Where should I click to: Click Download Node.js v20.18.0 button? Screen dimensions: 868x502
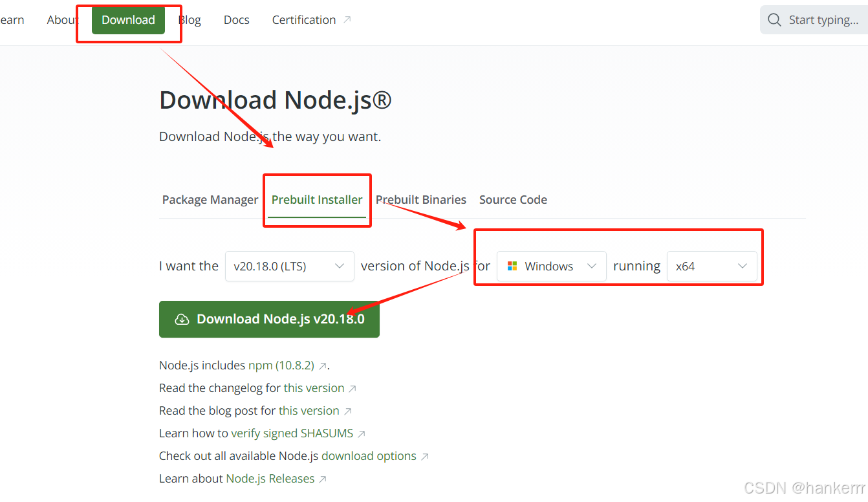coord(269,319)
